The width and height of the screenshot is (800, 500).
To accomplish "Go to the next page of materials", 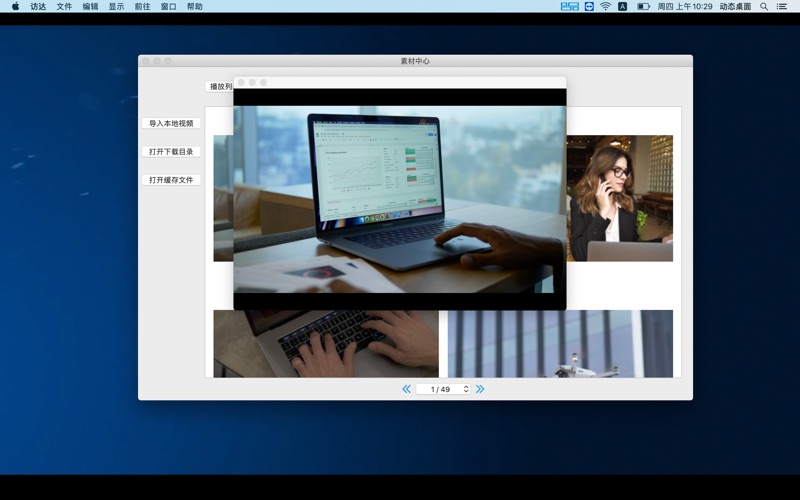I will 480,389.
